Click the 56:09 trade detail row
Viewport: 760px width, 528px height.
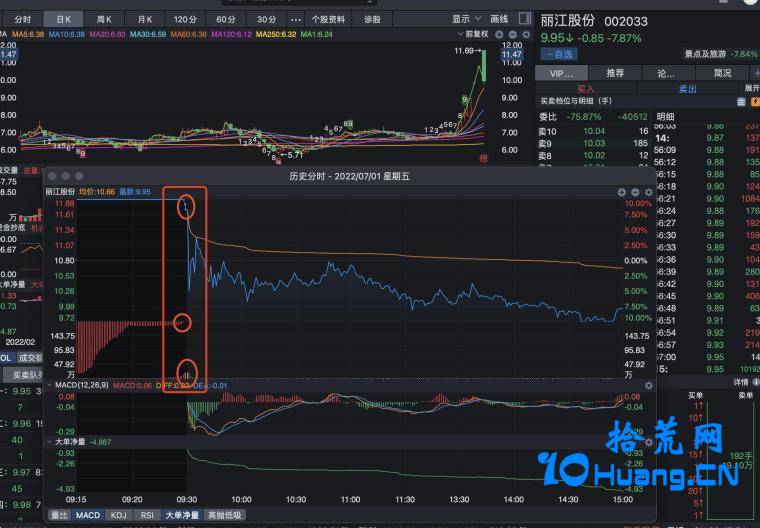(707, 150)
